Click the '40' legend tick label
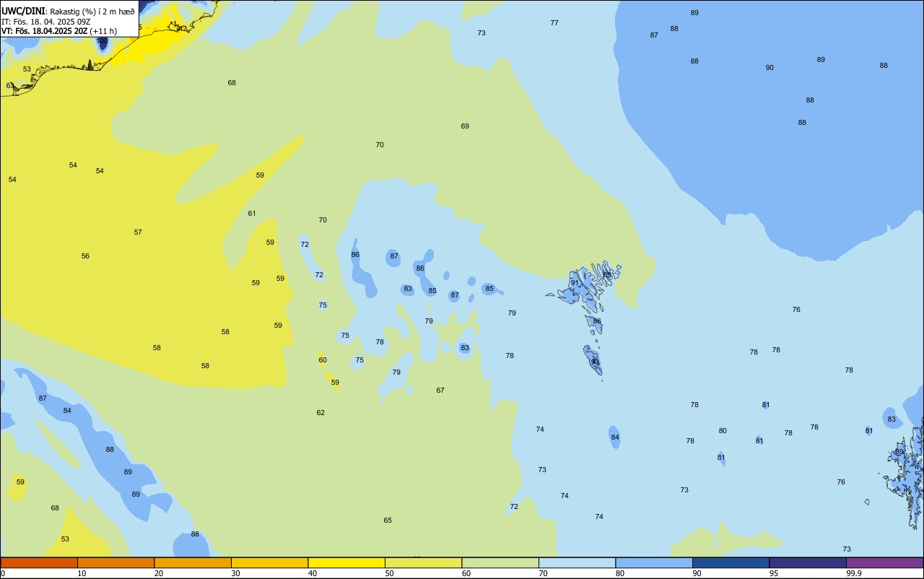924x579 pixels. point(313,573)
